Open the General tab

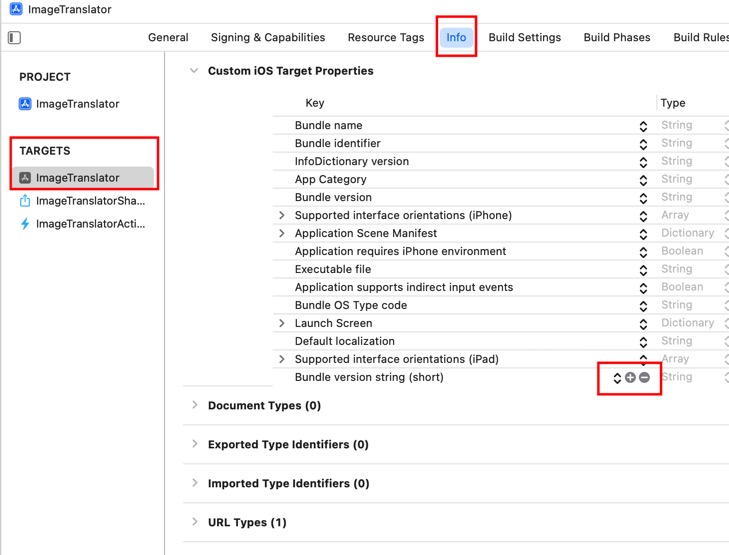[168, 38]
